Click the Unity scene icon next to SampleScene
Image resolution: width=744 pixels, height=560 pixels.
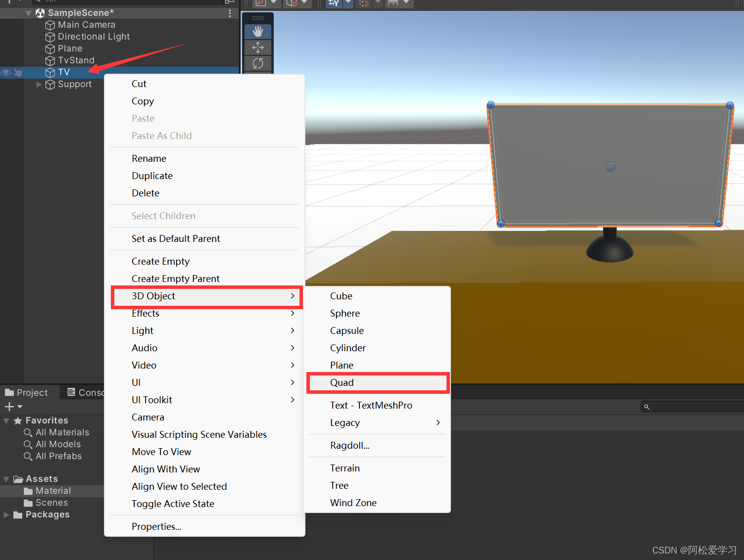coord(40,13)
